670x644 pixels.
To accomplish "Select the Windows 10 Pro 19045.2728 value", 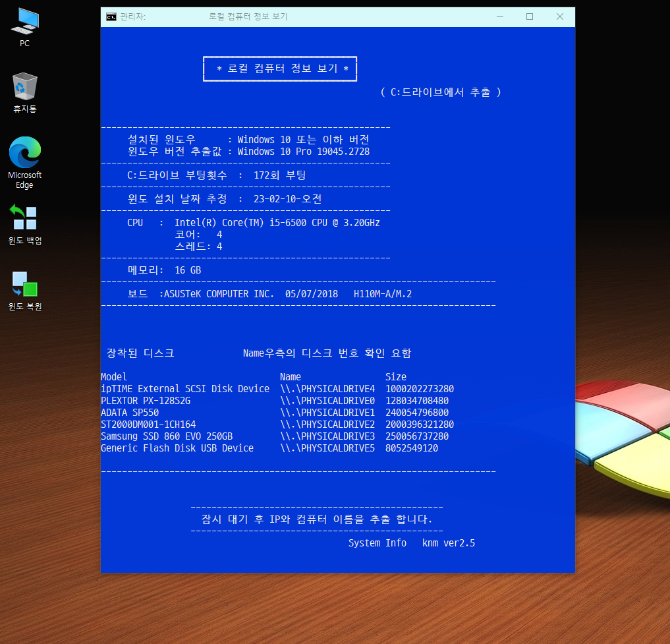I will pos(304,152).
